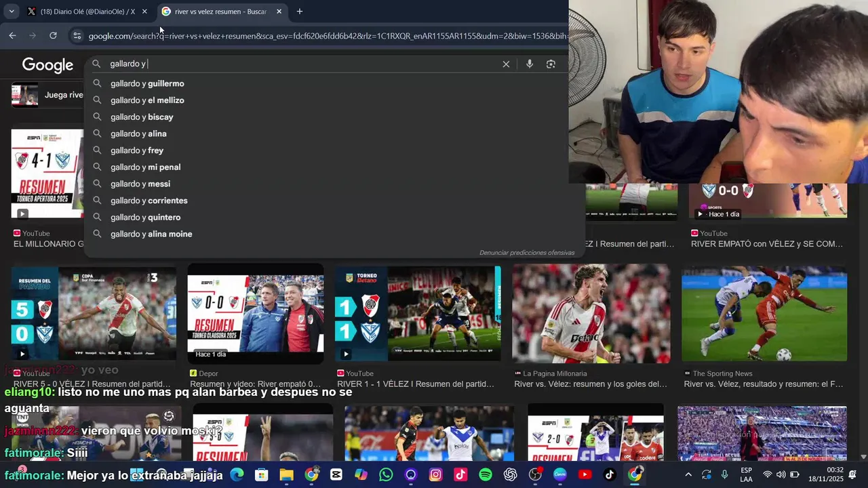This screenshot has width=868, height=488.
Task: Focus the google.com address bar URL
Action: click(328, 36)
